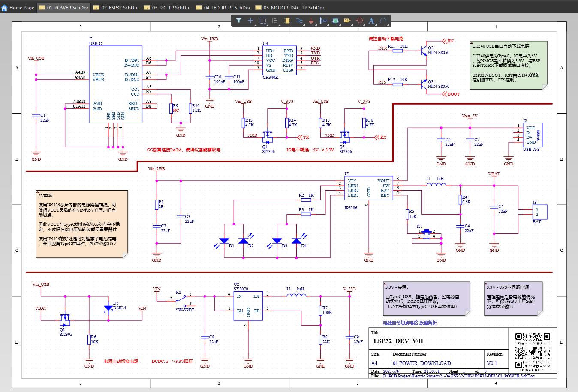Choose the place part tool
The image size is (578, 392).
pyautogui.click(x=287, y=20)
